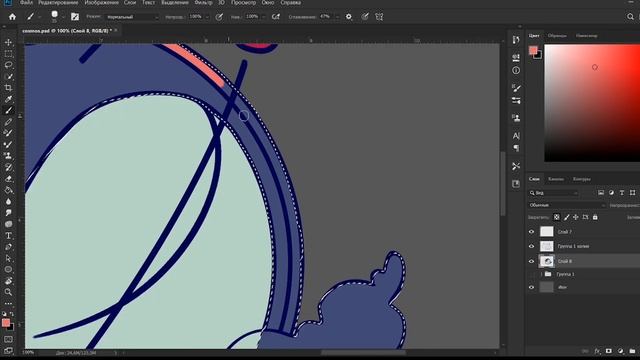Open smoothing options gear icon
The height and width of the screenshot is (360, 640).
tap(349, 17)
